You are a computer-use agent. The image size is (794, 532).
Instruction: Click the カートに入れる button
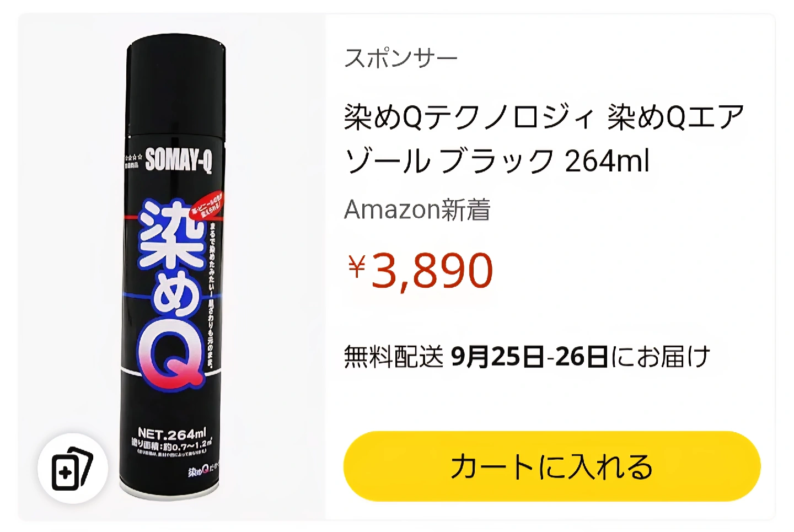552,466
